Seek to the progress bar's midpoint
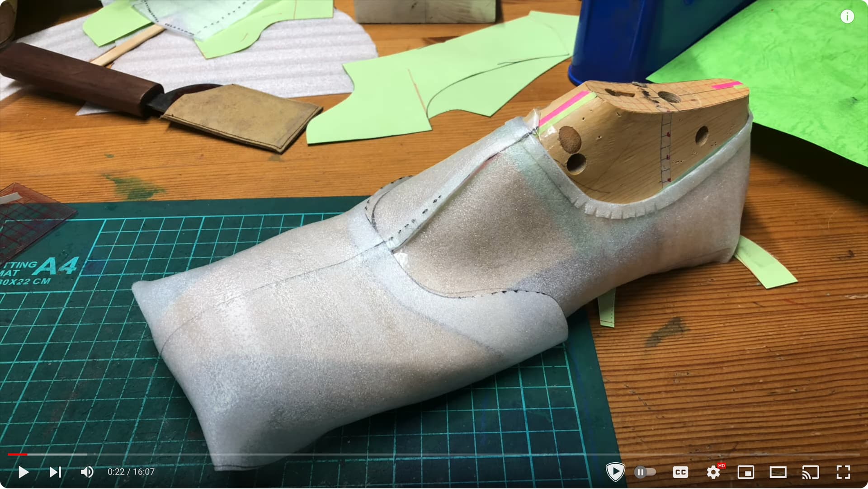868x489 pixels. click(x=434, y=454)
